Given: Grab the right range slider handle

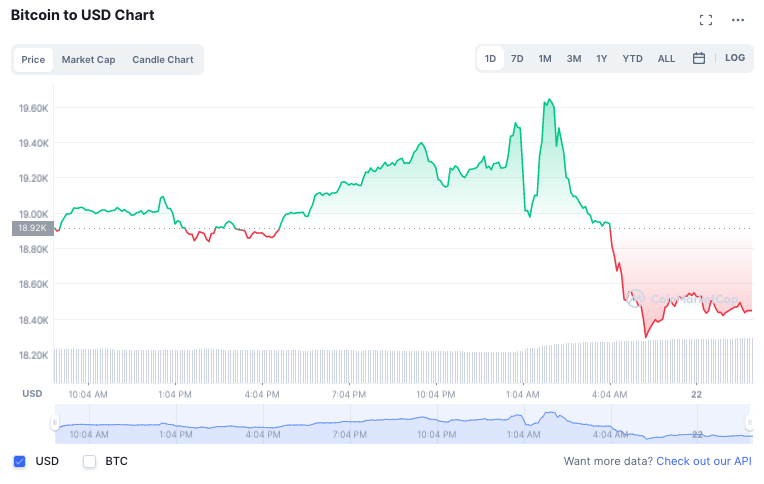Looking at the screenshot, I should [x=749, y=423].
